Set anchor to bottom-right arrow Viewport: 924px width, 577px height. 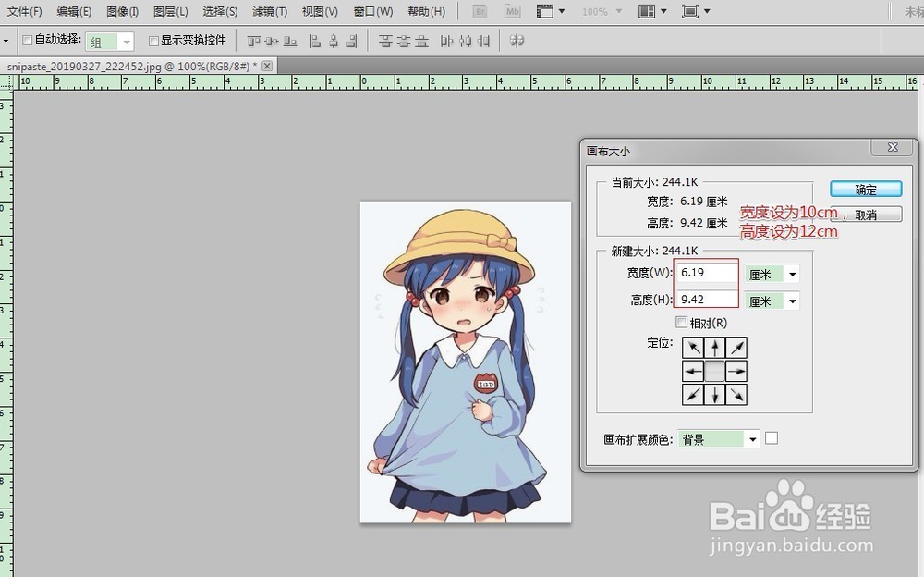click(736, 394)
